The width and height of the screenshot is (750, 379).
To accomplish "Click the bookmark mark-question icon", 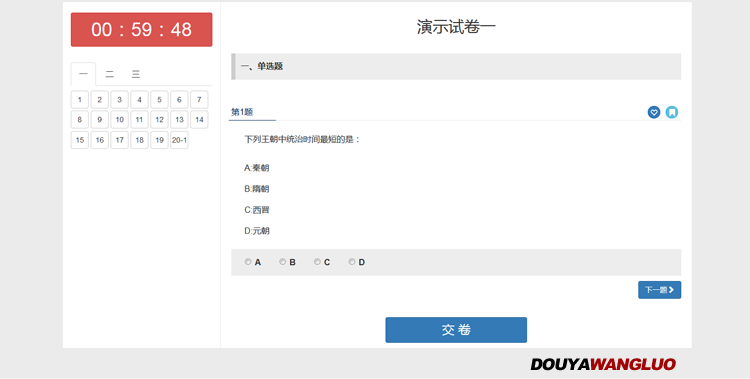I will (672, 112).
